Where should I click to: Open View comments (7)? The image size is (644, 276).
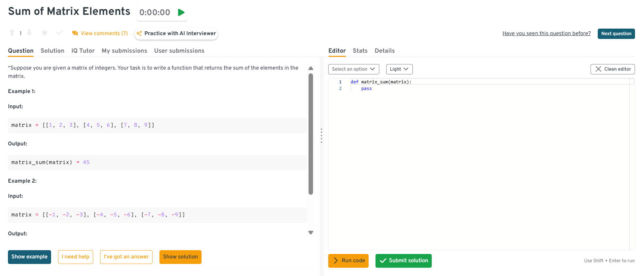100,33
